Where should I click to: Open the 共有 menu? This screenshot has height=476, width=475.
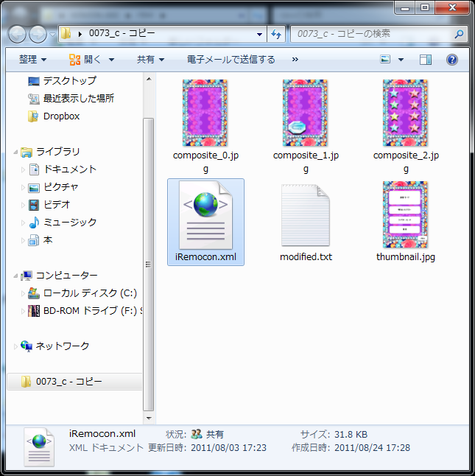point(151,60)
